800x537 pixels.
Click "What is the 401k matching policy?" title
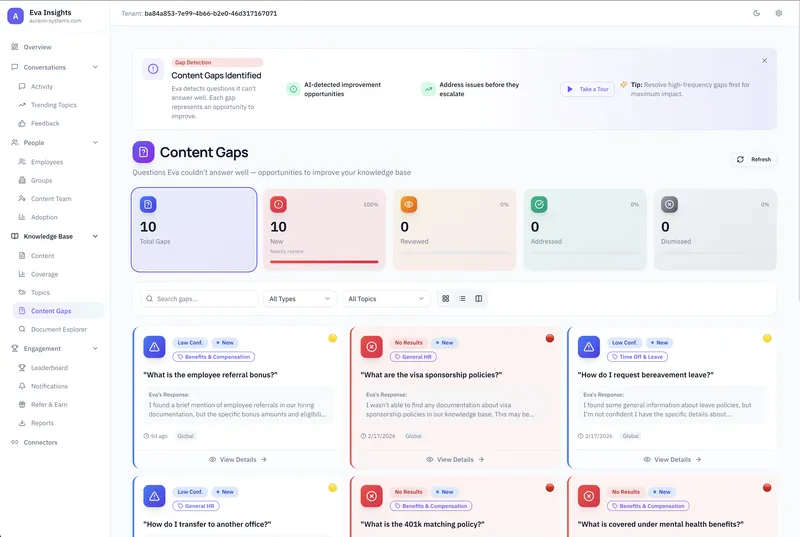pyautogui.click(x=422, y=524)
